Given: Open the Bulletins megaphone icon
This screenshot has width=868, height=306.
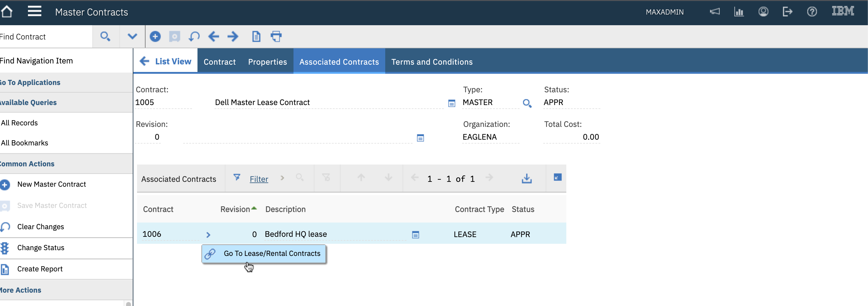Looking at the screenshot, I should pyautogui.click(x=715, y=12).
